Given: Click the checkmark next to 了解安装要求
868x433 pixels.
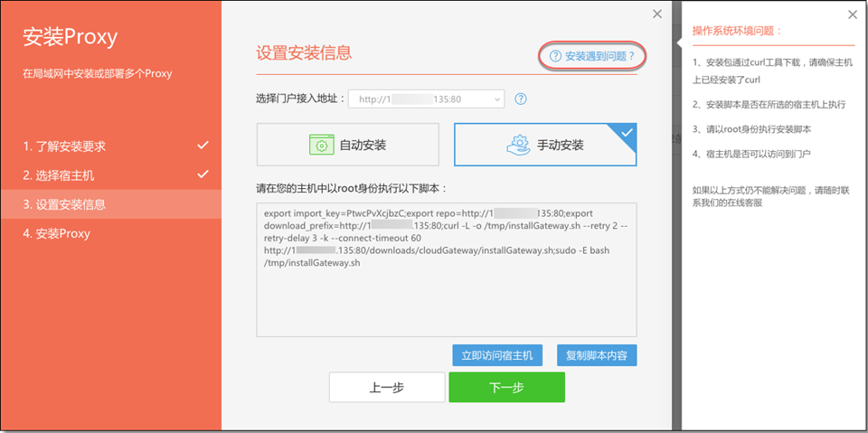Looking at the screenshot, I should coord(203,146).
